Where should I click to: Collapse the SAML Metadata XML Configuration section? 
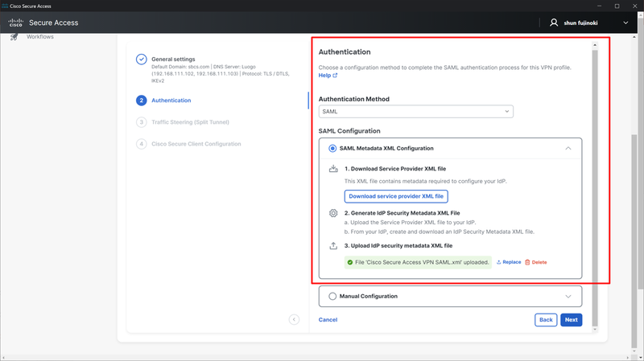(x=568, y=149)
